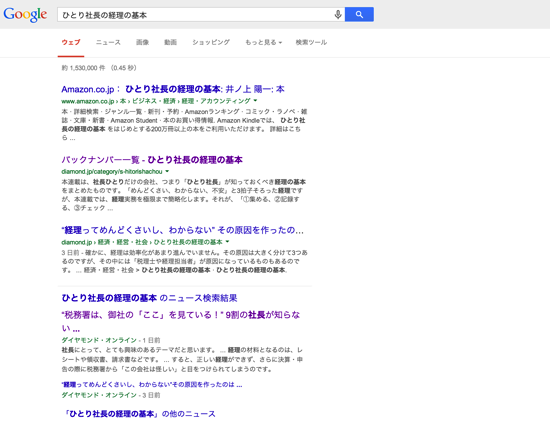Open ひとり社長の経理の基本 のニュース検索結果 heading
Viewport: 550px width, 421px height.
[149, 298]
